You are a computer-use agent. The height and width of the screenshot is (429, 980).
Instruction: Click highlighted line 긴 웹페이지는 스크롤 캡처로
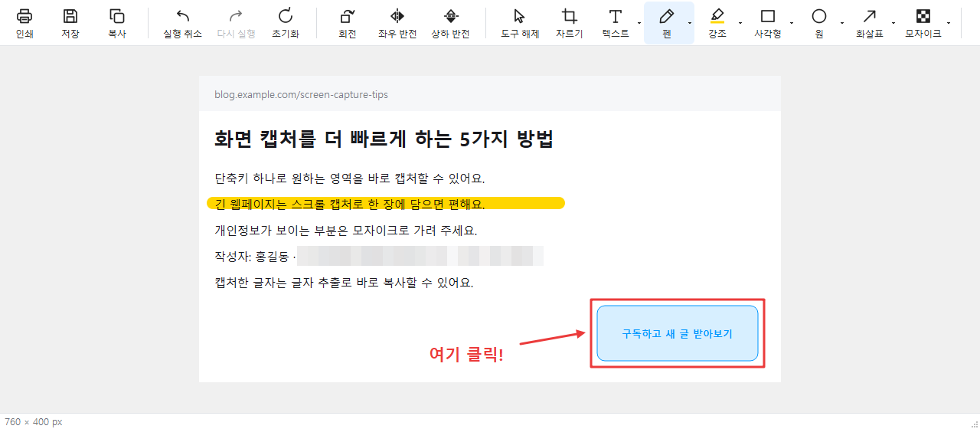pos(350,204)
